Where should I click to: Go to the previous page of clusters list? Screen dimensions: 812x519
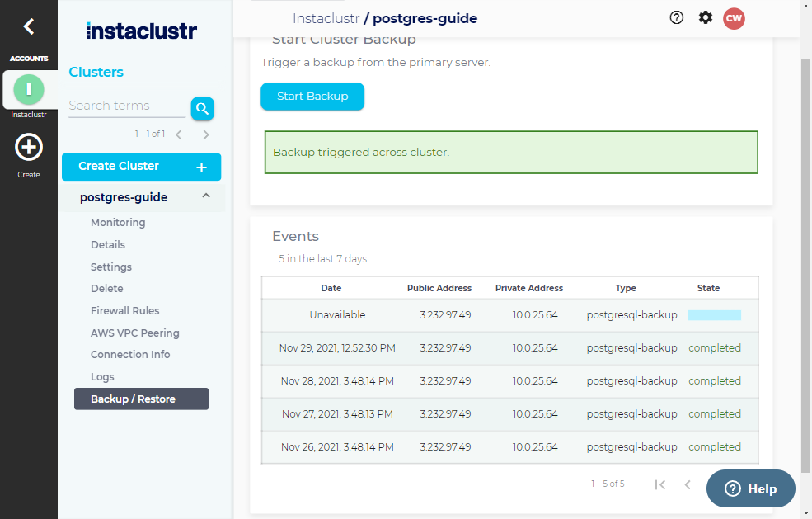[x=179, y=134]
